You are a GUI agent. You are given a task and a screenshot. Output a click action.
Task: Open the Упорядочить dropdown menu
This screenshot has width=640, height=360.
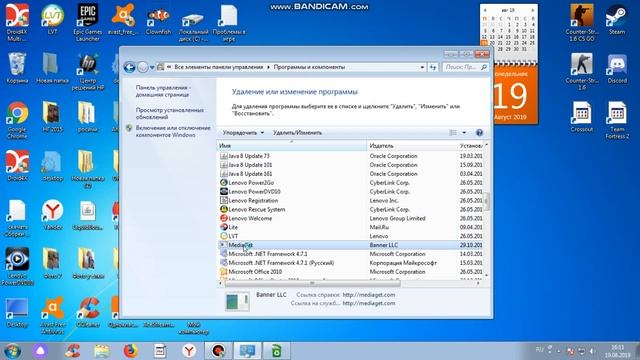tap(243, 133)
